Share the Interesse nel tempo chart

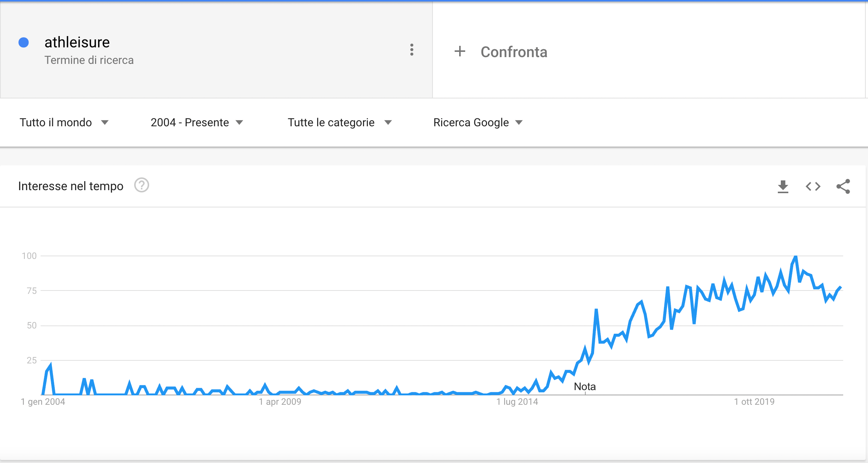tap(843, 186)
